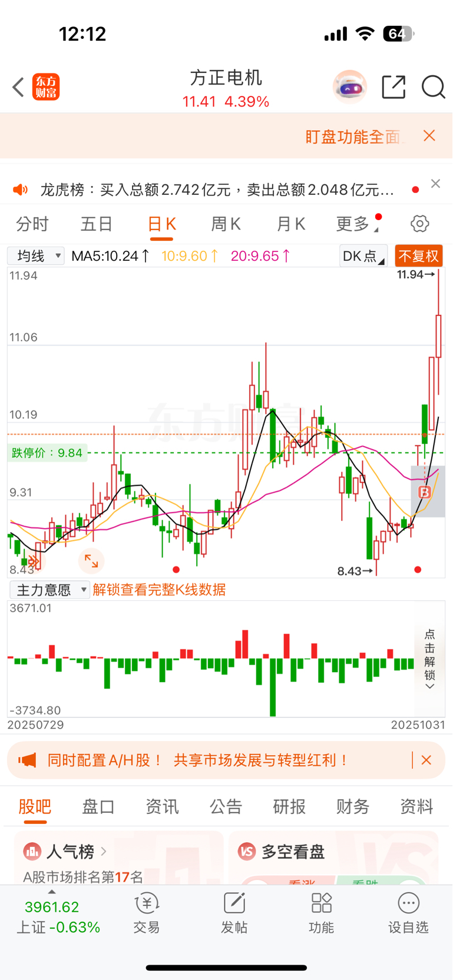Tap the 点击解锁 vertical button
Image resolution: width=453 pixels, height=980 pixels.
click(430, 659)
